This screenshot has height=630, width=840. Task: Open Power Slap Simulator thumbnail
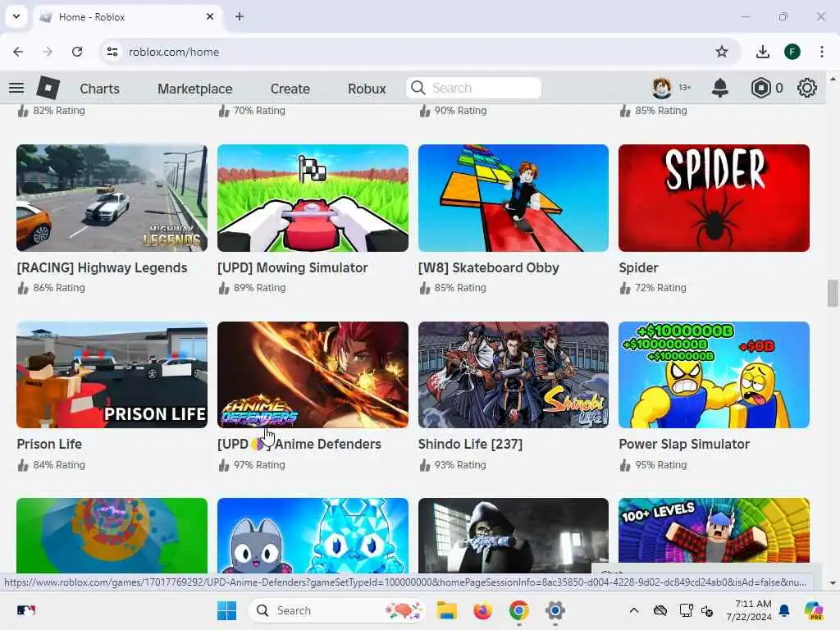(714, 374)
